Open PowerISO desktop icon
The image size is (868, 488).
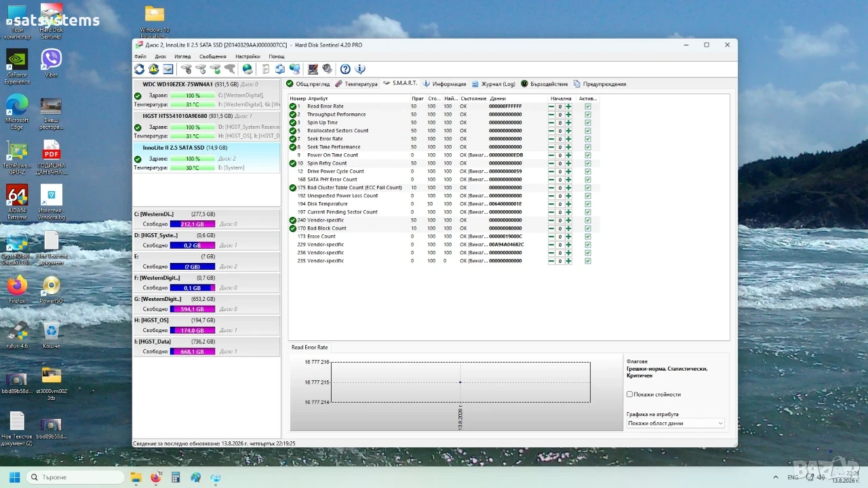tap(52, 290)
